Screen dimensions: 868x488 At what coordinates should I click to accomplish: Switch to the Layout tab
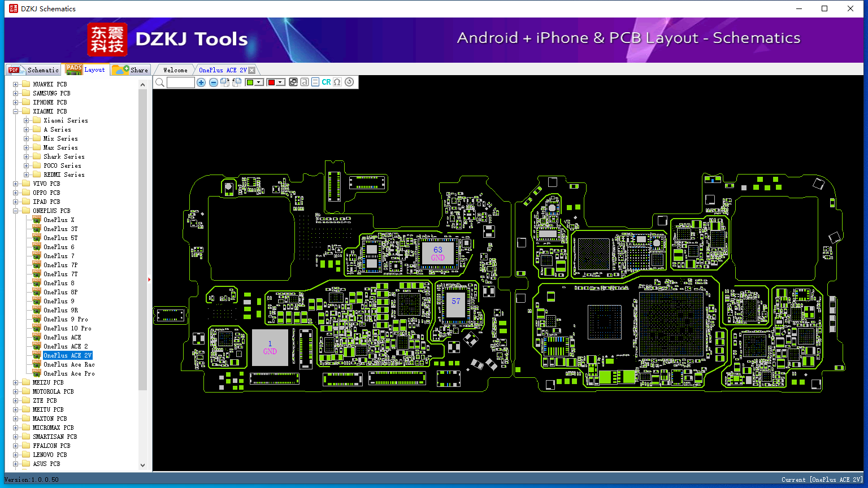click(85, 69)
